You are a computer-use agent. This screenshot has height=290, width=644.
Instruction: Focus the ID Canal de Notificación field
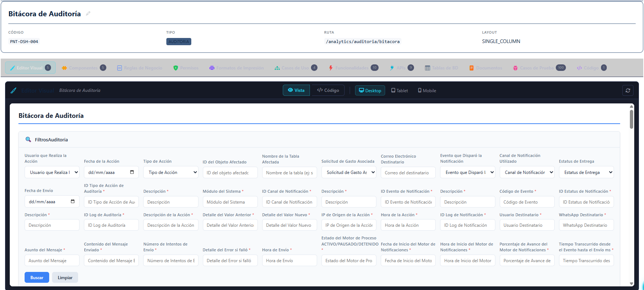[290, 202]
